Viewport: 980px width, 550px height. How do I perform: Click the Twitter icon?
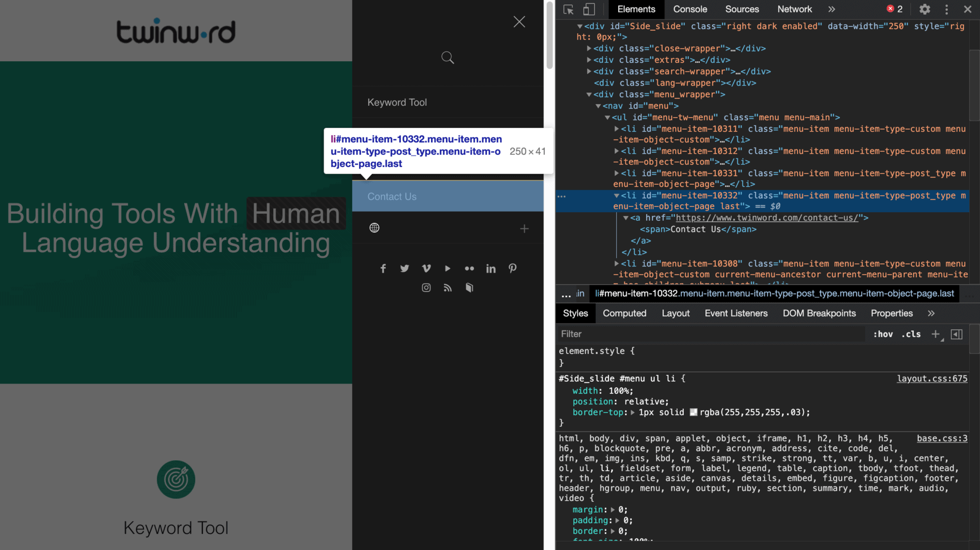[404, 268]
